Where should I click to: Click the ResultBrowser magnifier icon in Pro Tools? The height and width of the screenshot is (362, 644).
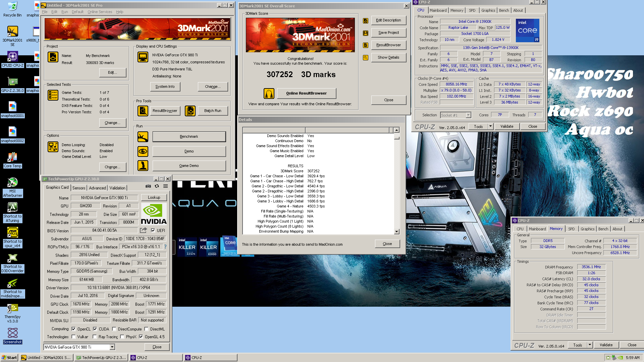[x=143, y=111]
